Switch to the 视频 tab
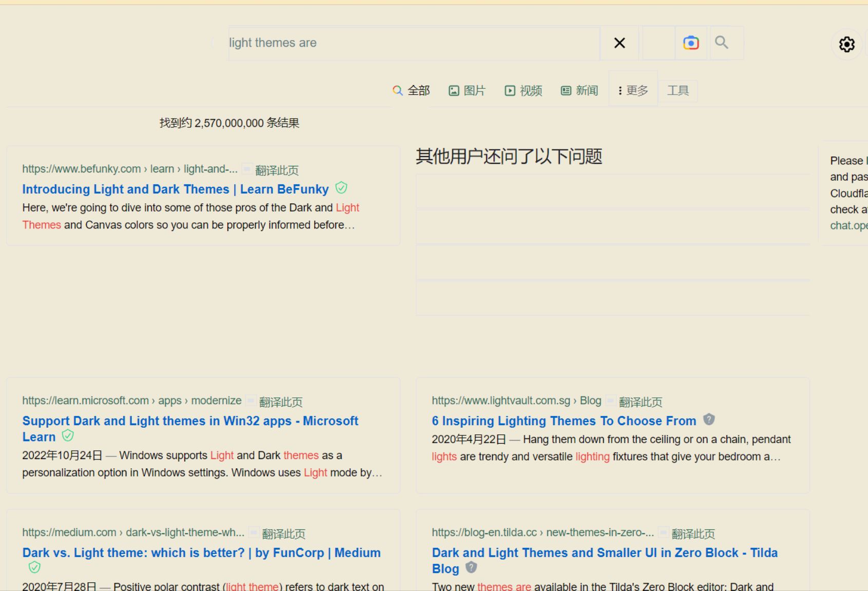The image size is (868, 591). click(523, 91)
